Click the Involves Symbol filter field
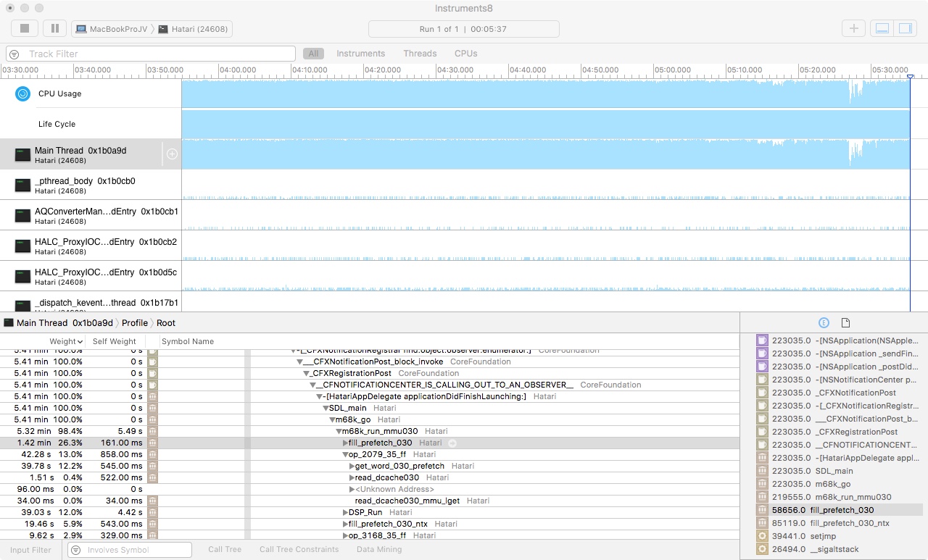 130,550
